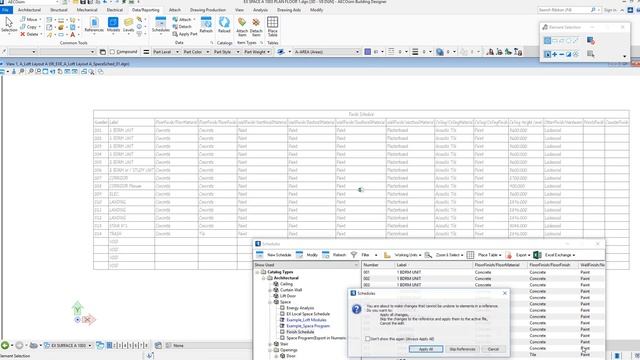Open the Part Color dropdown

(196, 52)
